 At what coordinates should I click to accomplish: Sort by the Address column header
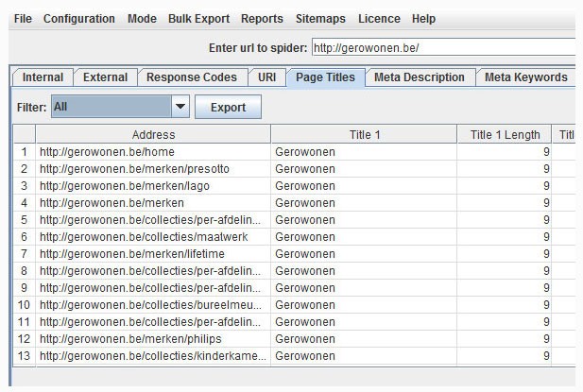(153, 135)
